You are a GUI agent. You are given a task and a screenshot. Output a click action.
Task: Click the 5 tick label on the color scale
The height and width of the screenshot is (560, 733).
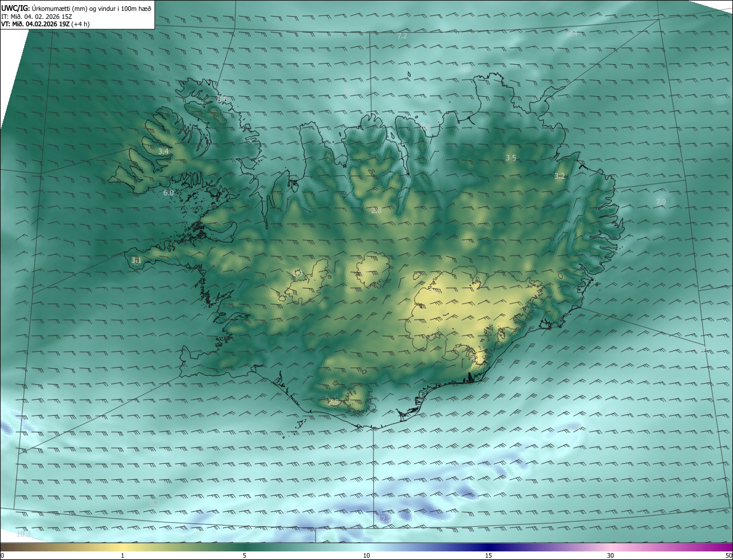(245, 555)
